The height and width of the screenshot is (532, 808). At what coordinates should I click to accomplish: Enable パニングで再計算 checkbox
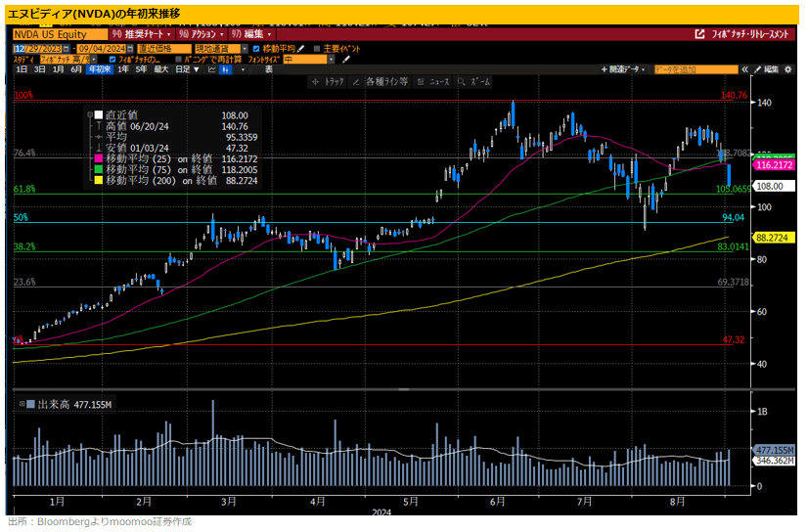(178, 60)
